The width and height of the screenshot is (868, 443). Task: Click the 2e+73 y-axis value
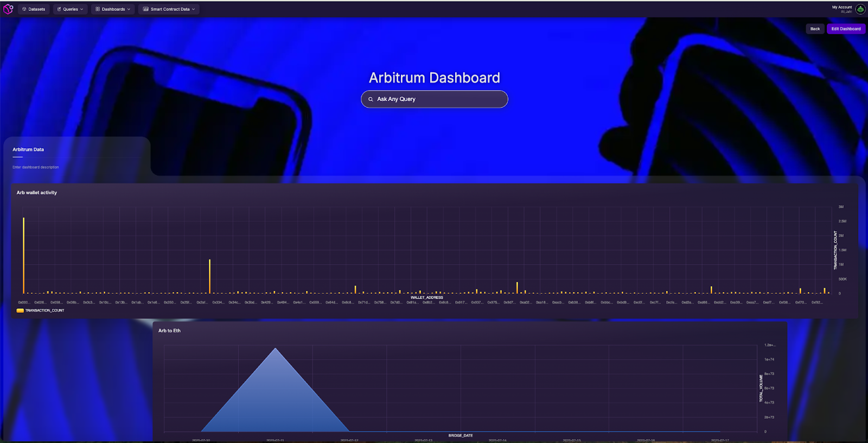click(769, 417)
